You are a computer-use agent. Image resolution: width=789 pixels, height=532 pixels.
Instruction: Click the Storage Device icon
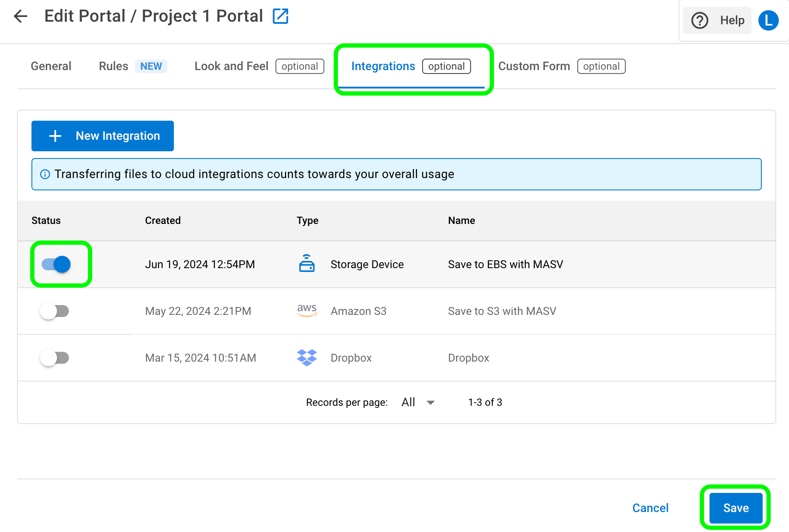[x=307, y=263]
